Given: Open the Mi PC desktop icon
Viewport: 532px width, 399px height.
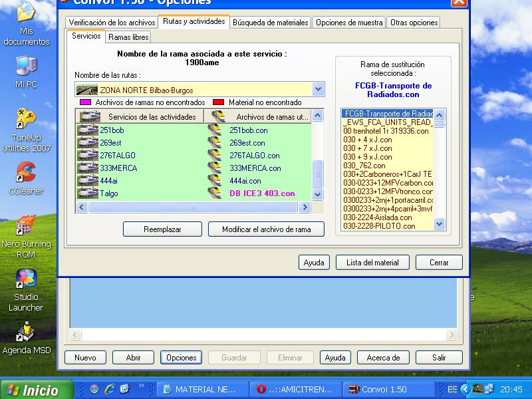Looking at the screenshot, I should [x=27, y=66].
